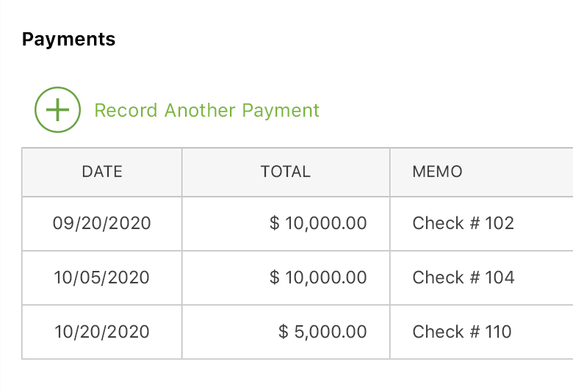Select the 10/20/2020 payment date cell

(x=102, y=332)
